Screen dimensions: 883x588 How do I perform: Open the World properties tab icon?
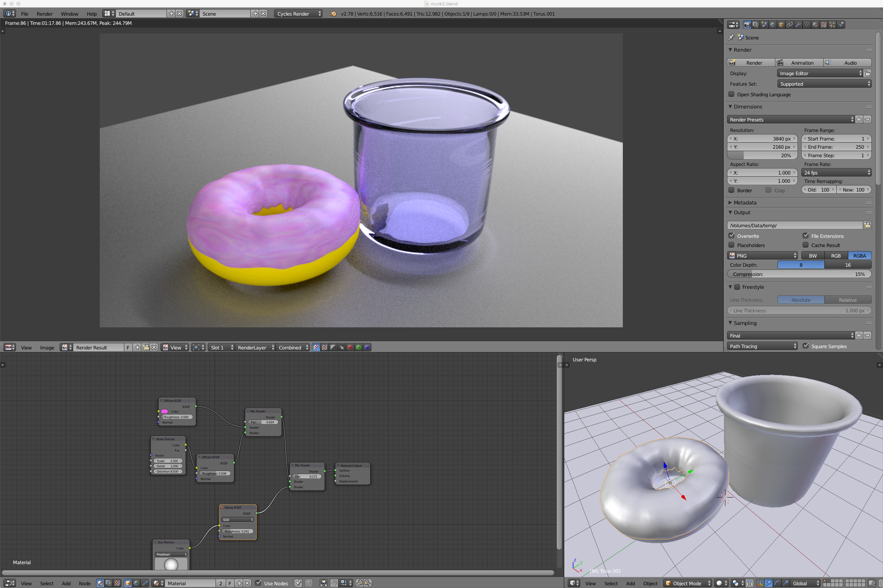[x=773, y=25]
